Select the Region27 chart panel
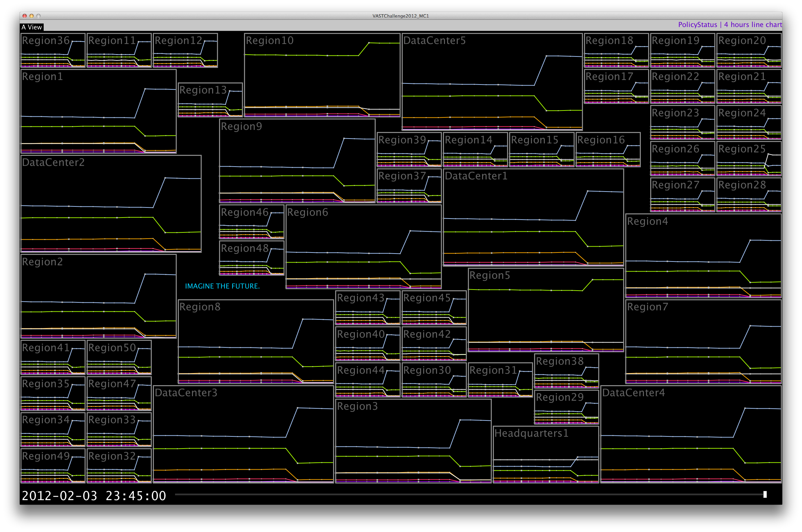This screenshot has width=802, height=532. [683, 195]
